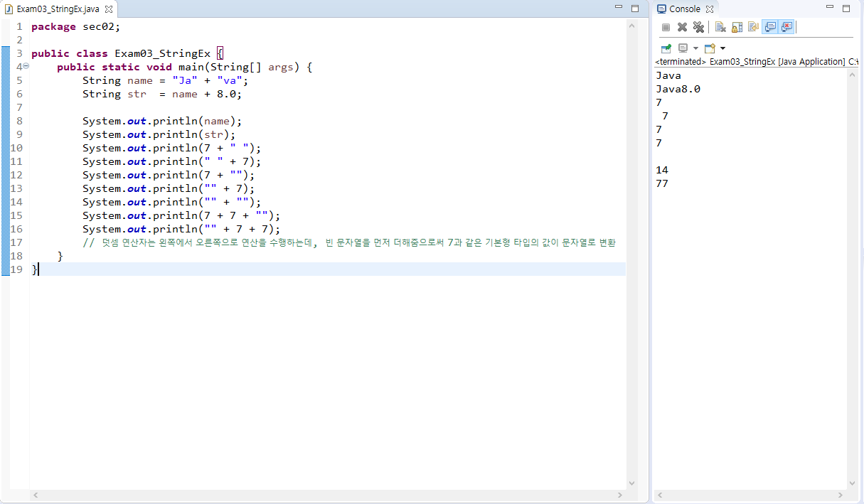Screen dimensions: 864x504
Task: Click the string literal "Ja" on line 5
Action: coord(185,80)
